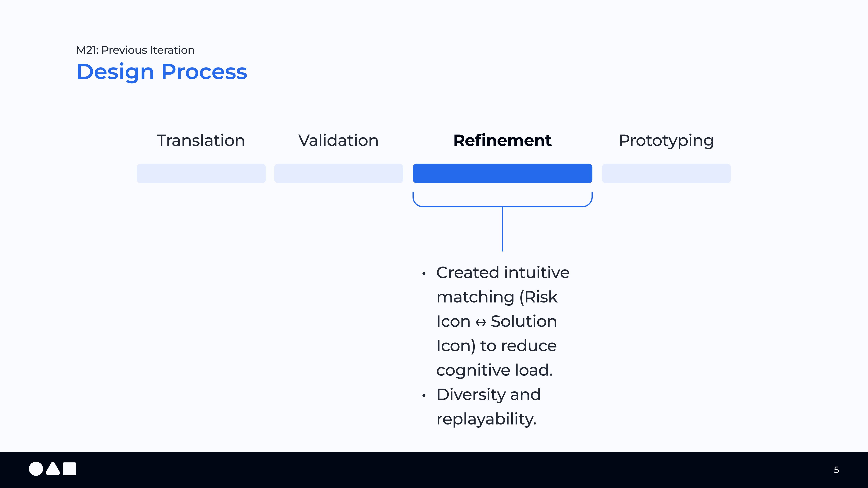This screenshot has width=868, height=488.
Task: Select the Translation stage label
Action: (x=201, y=141)
